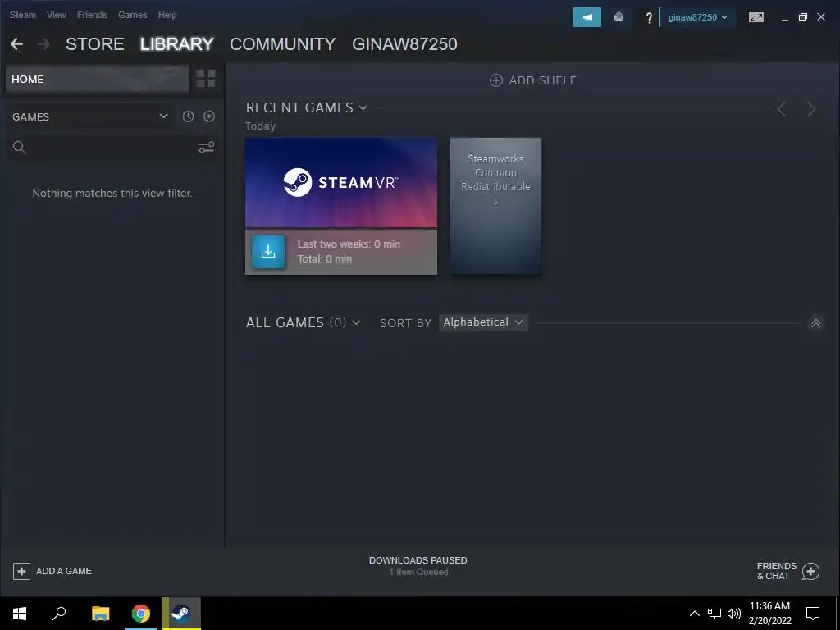Open the Steam menu
This screenshot has height=630, width=840.
(x=22, y=15)
